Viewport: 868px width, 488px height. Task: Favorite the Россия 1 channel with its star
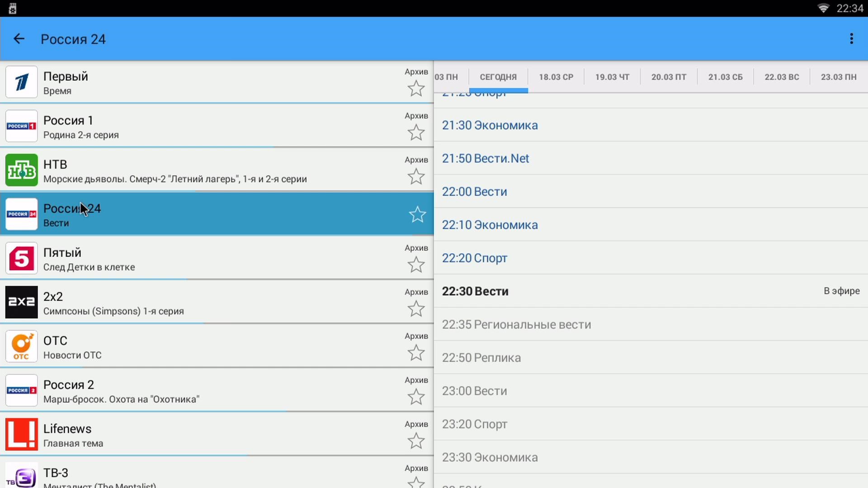(416, 132)
